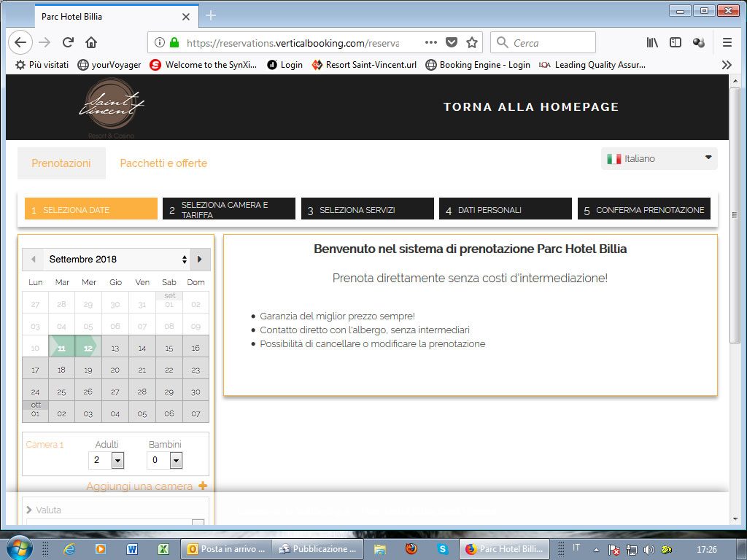Launch Internet Explorer from the taskbar
747x560 pixels.
coord(69,549)
